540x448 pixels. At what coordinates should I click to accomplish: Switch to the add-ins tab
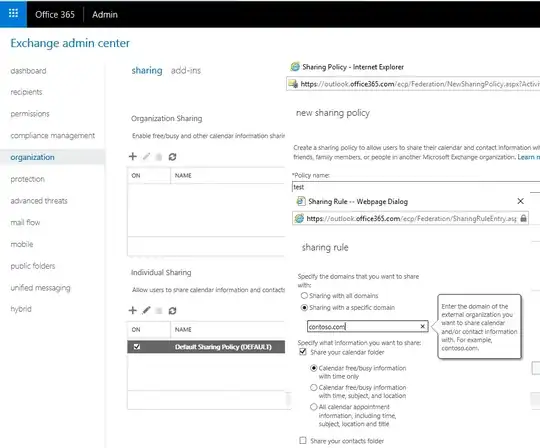coord(186,70)
